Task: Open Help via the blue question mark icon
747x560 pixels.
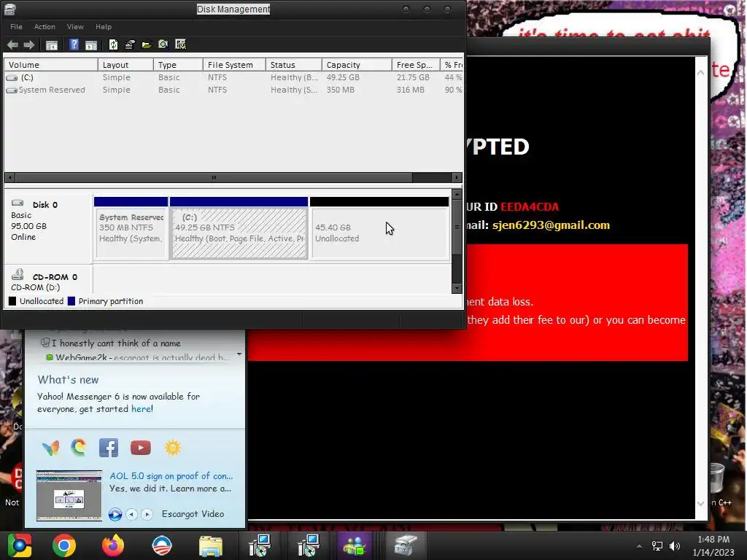Action: point(74,44)
